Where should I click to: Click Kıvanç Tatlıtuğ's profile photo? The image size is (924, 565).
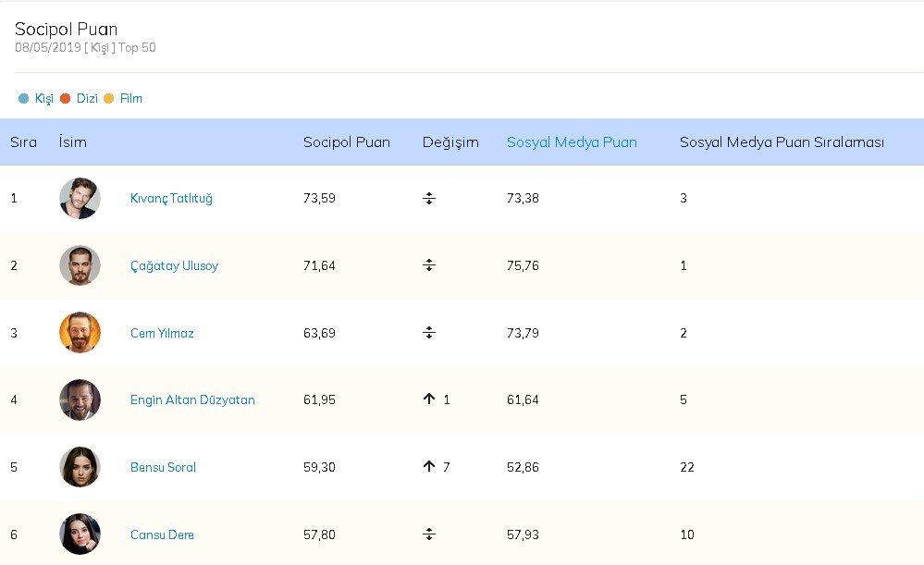click(80, 198)
